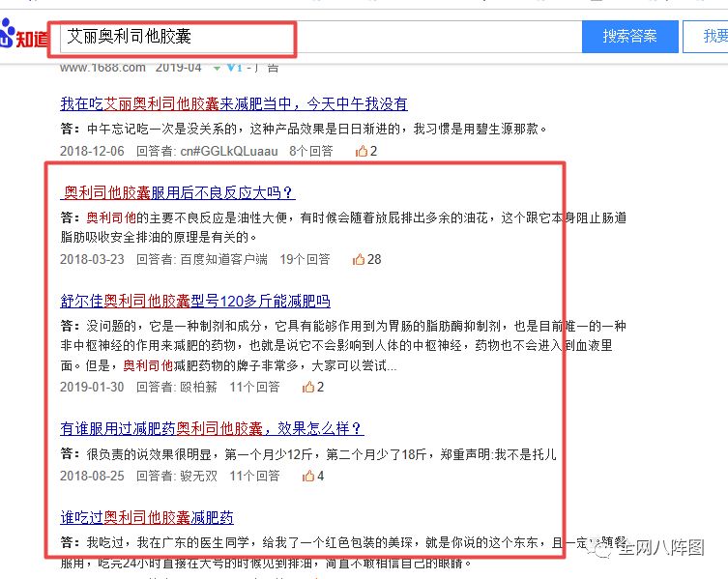Click the 我要 button beside 搜索答案

tap(706, 37)
